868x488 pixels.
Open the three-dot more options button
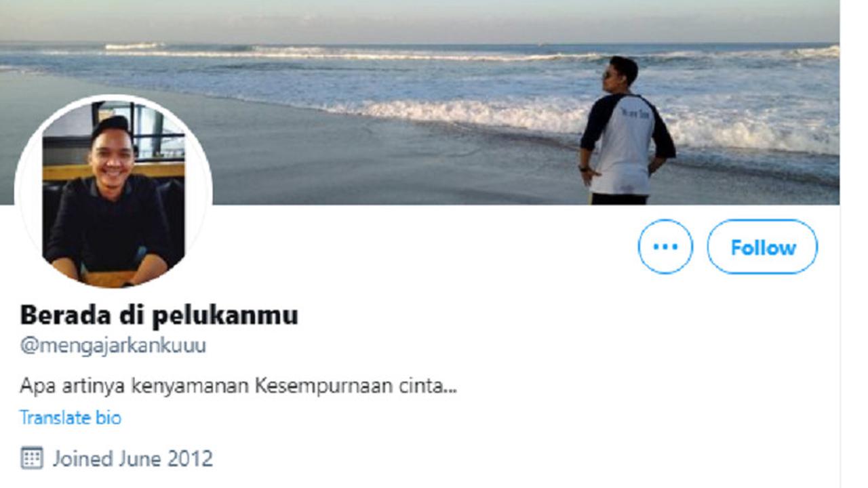665,247
